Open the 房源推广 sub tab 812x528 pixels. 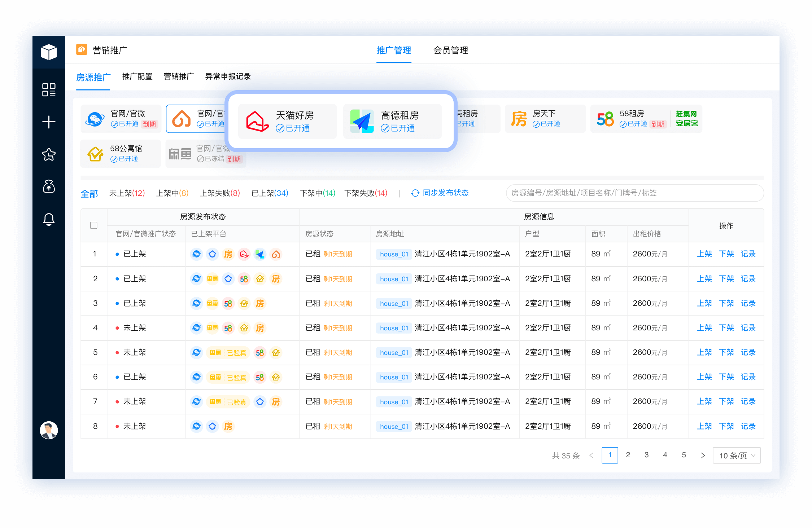click(93, 78)
